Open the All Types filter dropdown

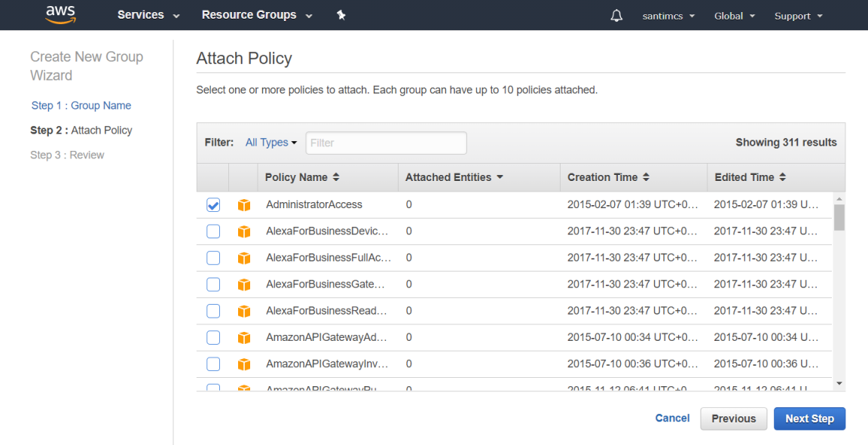point(271,143)
